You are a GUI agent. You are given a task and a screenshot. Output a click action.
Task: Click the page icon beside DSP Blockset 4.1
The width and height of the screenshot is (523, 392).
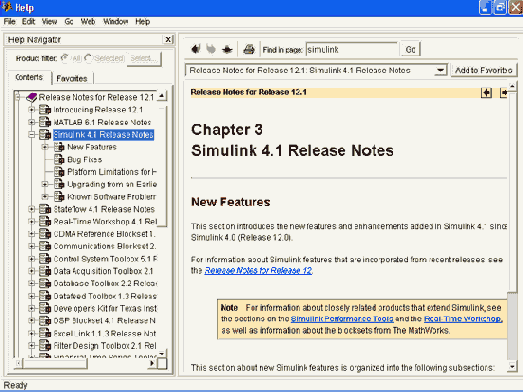(45, 321)
